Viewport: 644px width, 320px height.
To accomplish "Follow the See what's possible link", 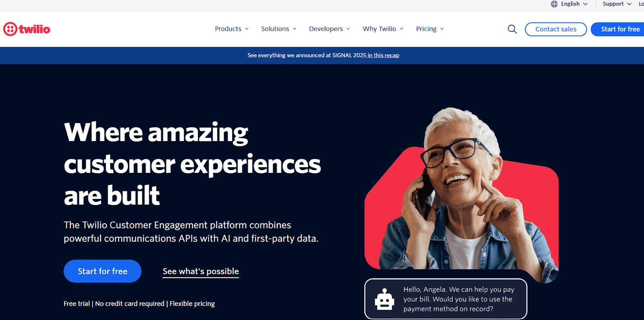I will 201,271.
